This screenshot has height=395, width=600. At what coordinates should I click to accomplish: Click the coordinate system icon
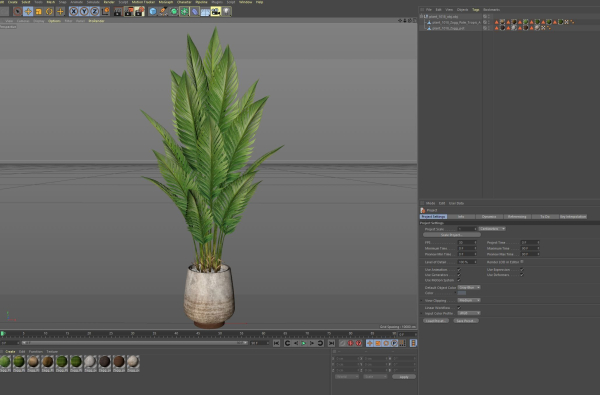(x=105, y=11)
